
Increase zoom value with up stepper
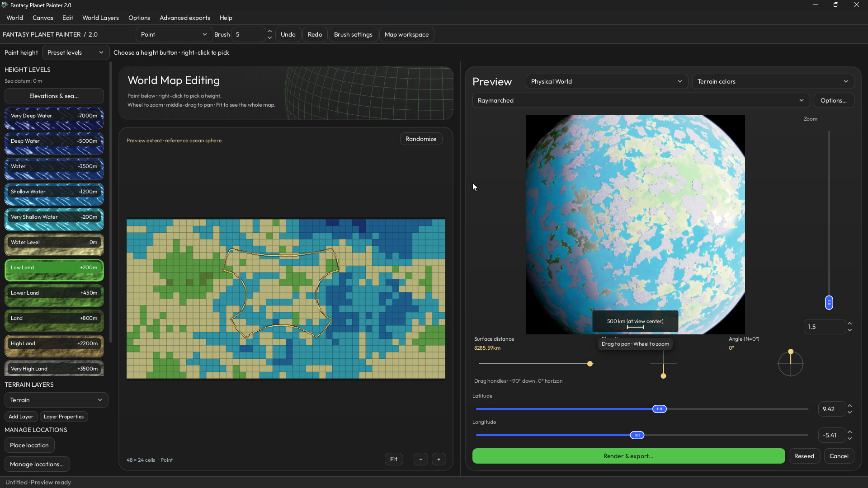pos(850,324)
